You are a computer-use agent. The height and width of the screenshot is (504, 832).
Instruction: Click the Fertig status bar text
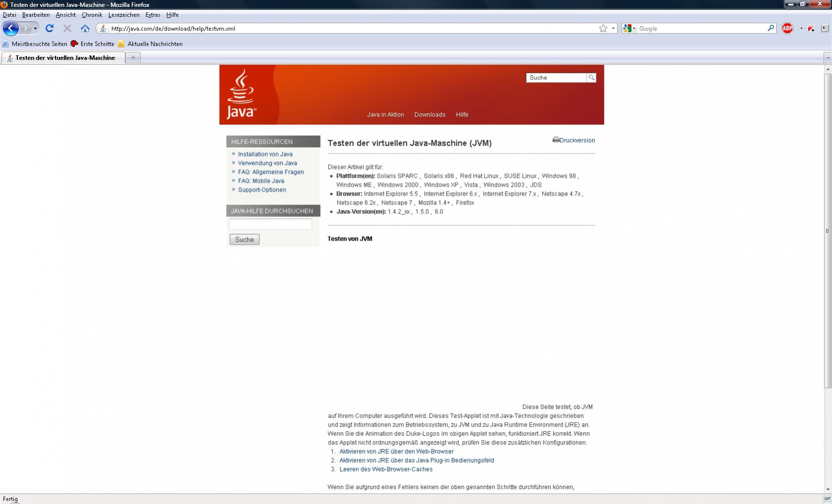tap(10, 499)
